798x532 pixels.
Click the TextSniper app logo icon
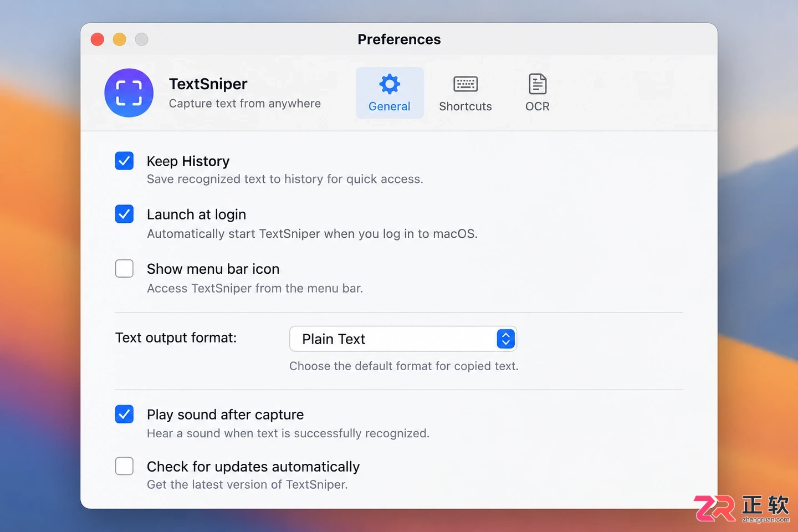point(129,93)
